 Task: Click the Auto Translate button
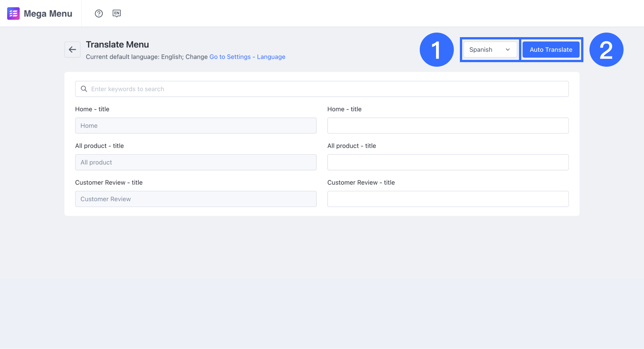point(551,49)
